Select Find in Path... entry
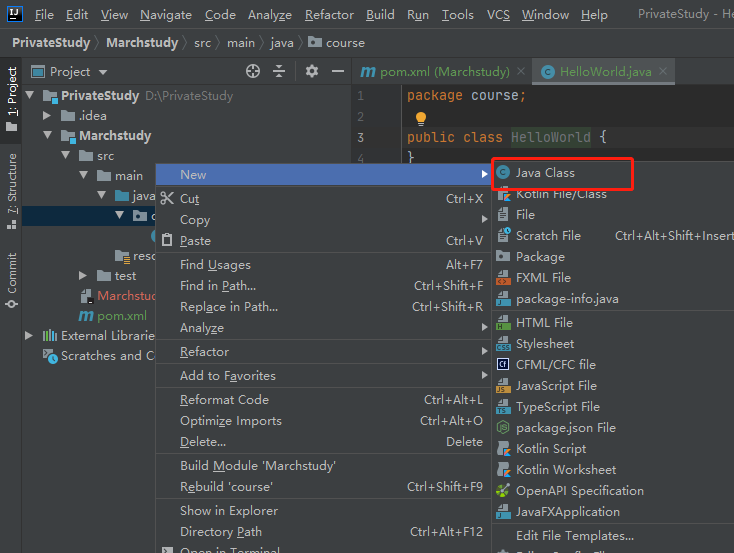Image resolution: width=734 pixels, height=553 pixels. (x=323, y=286)
